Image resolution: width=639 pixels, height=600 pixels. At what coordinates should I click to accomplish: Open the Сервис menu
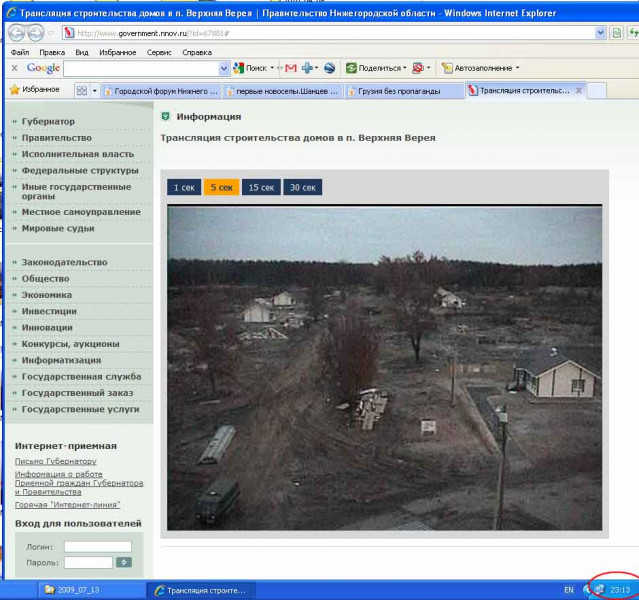159,52
